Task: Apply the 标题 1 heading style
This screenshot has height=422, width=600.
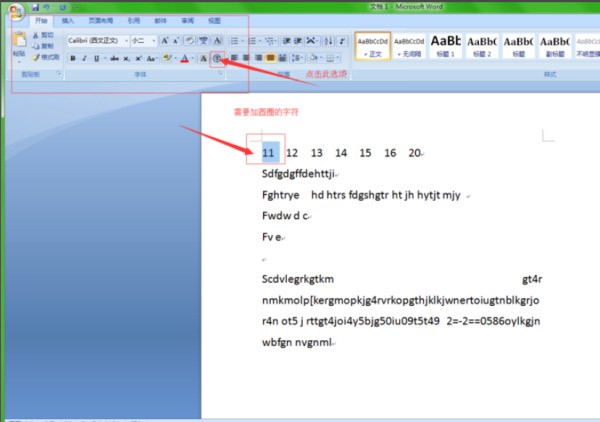Action: (x=445, y=46)
